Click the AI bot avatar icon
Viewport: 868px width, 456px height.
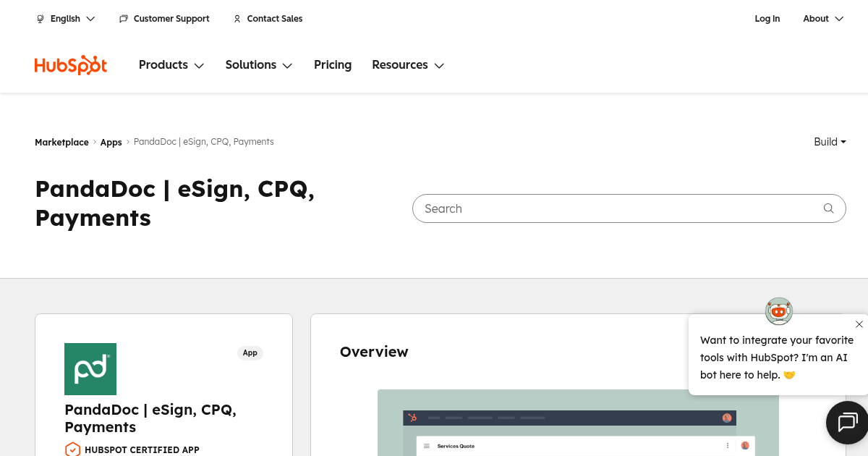coord(778,311)
